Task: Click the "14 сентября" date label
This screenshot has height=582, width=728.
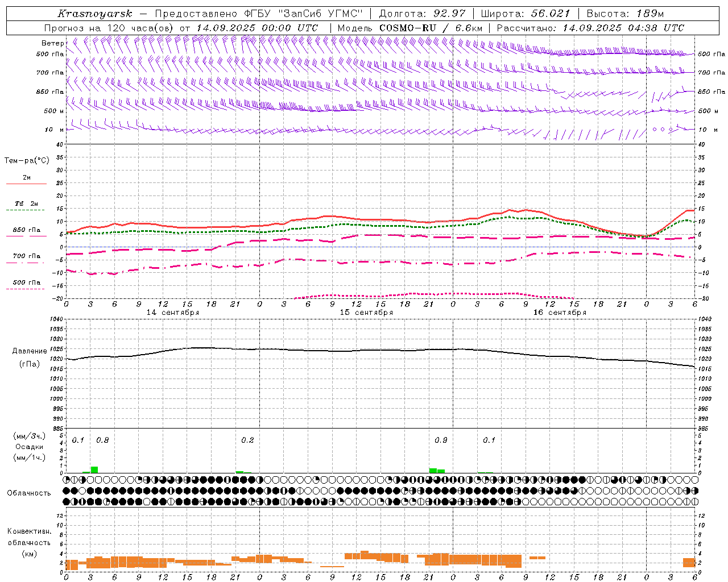Action: (173, 313)
